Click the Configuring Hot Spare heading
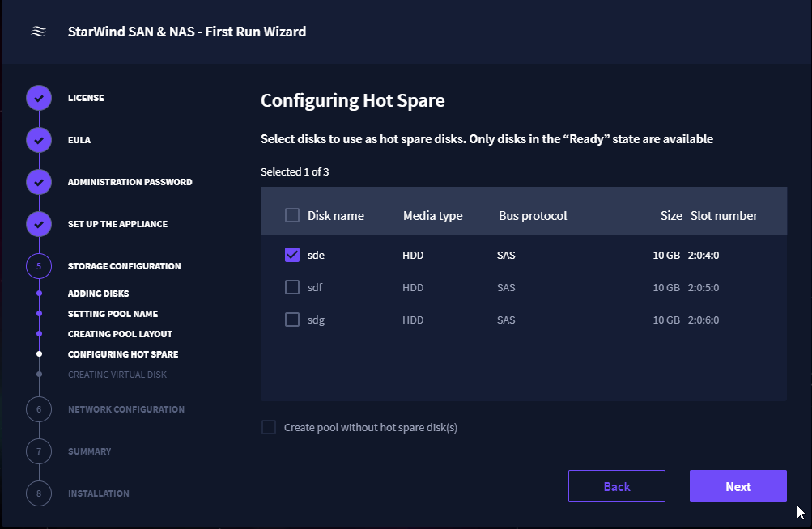This screenshot has width=812, height=529. pos(353,100)
